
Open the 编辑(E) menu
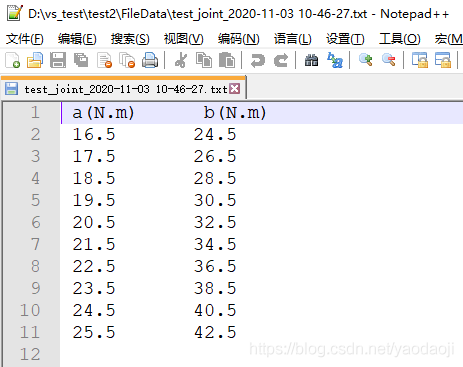pyautogui.click(x=77, y=39)
